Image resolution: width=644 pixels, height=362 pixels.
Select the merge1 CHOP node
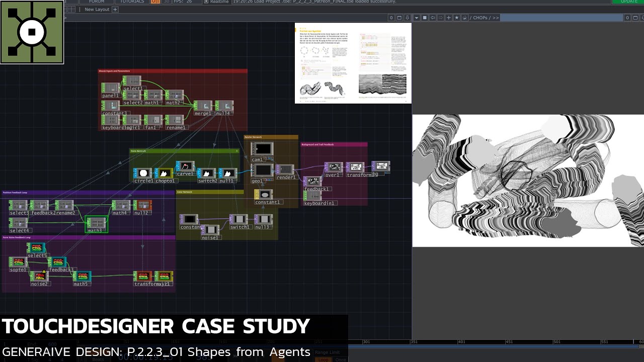[x=203, y=107]
